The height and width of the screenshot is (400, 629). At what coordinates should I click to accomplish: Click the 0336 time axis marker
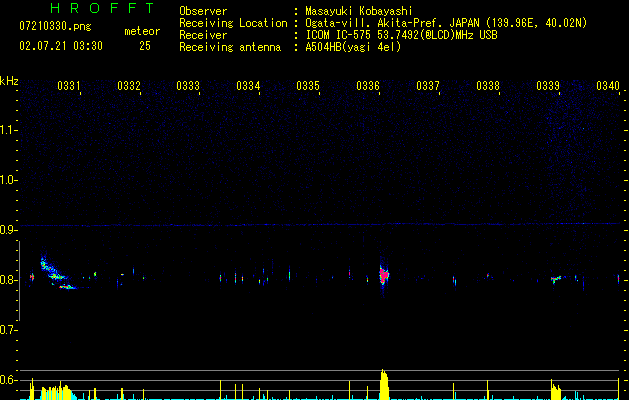(x=368, y=86)
